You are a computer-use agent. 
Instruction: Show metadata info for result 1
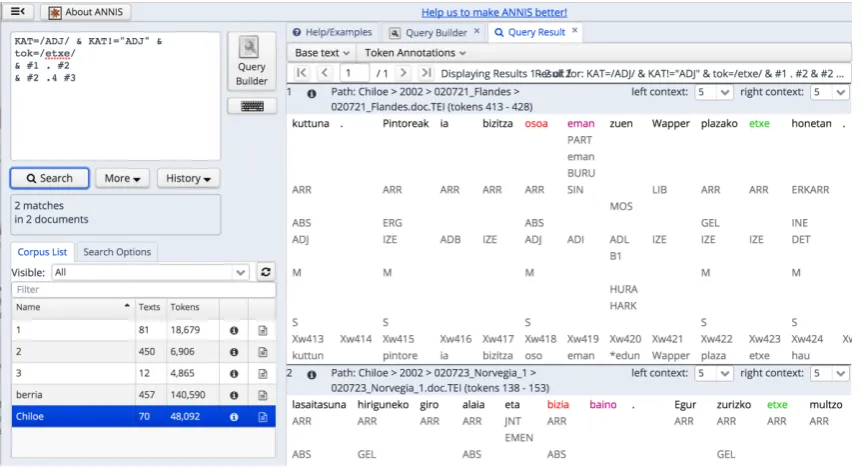311,94
